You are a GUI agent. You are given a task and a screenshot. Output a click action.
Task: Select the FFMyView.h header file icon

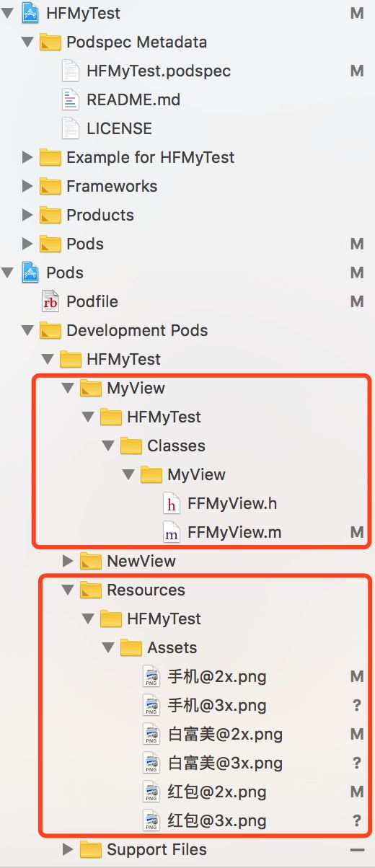172,503
